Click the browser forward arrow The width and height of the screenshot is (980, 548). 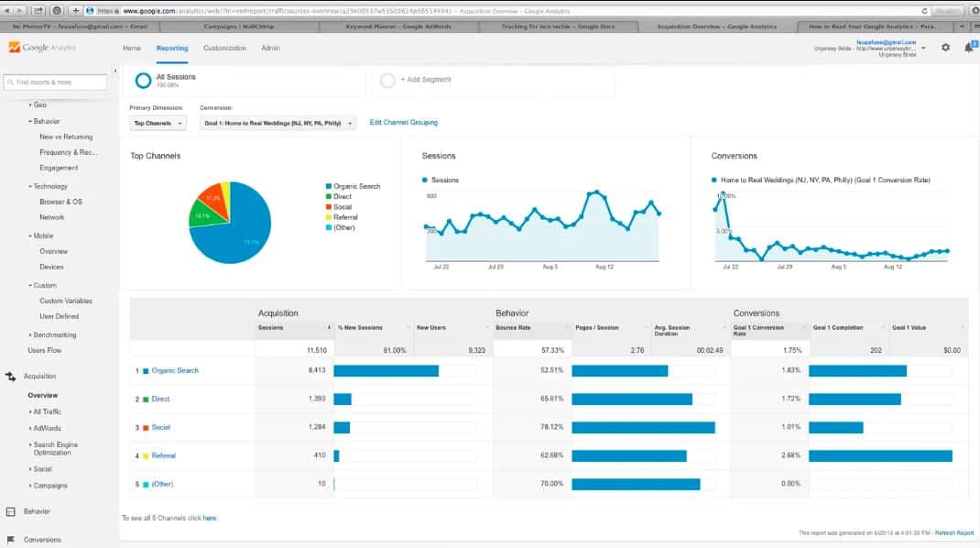click(x=19, y=11)
